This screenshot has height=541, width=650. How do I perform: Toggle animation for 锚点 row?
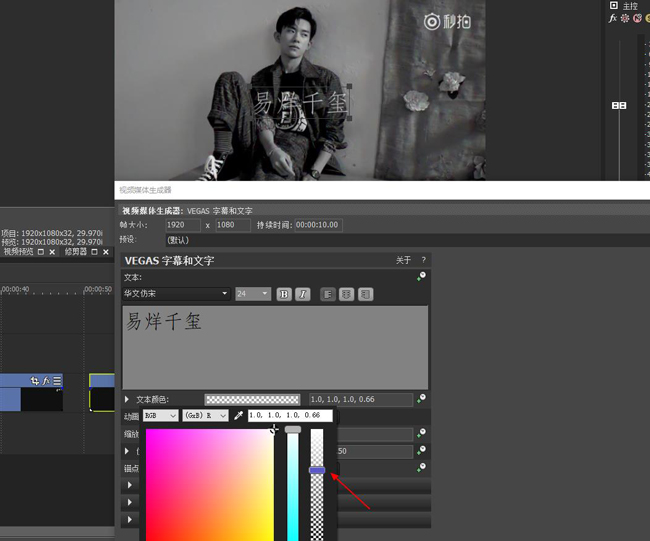421,468
